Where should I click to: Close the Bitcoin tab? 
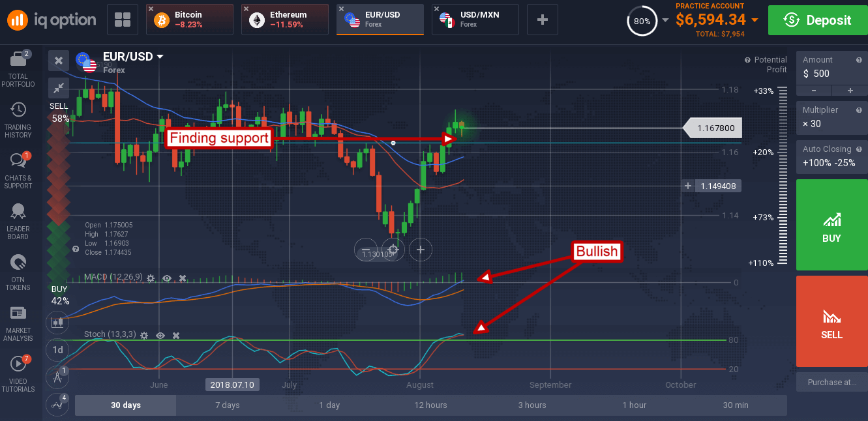(x=151, y=9)
